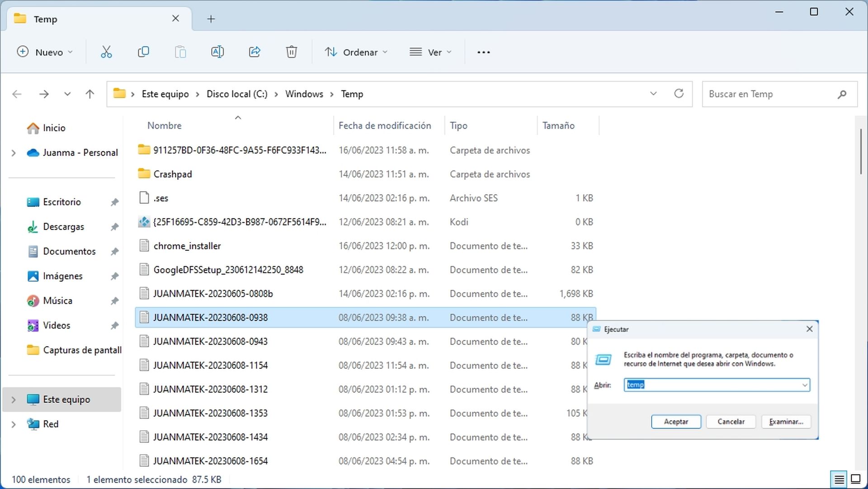Viewport: 868px width, 489px height.
Task: Delete the selected item with the trash icon
Action: pyautogui.click(x=291, y=52)
